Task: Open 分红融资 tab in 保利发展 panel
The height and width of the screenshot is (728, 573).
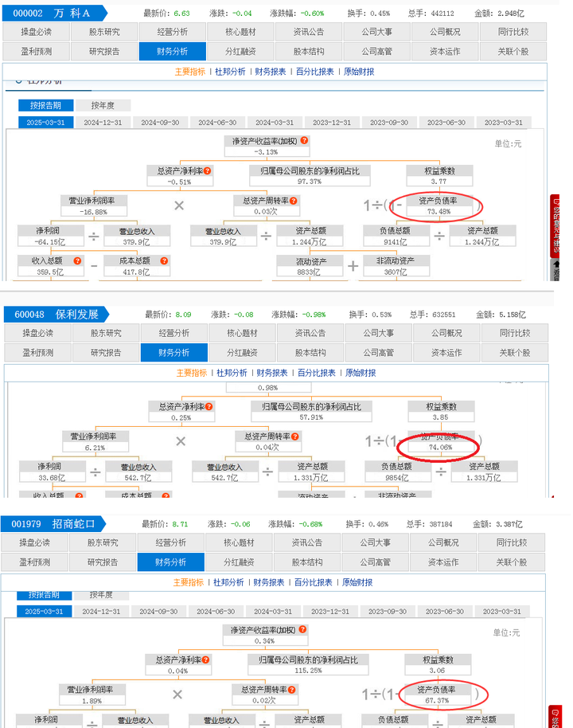Action: 242,353
